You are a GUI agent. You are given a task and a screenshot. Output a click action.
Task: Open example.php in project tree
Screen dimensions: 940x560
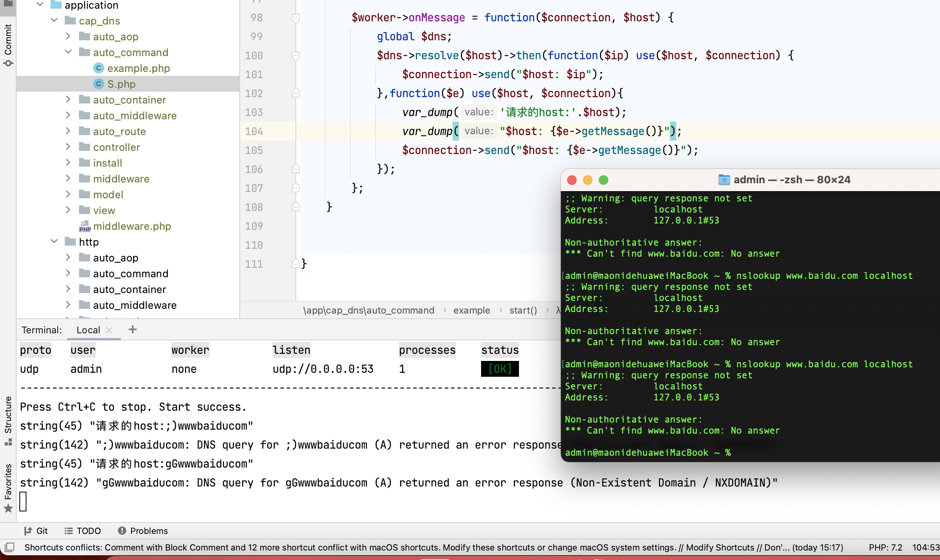click(138, 68)
